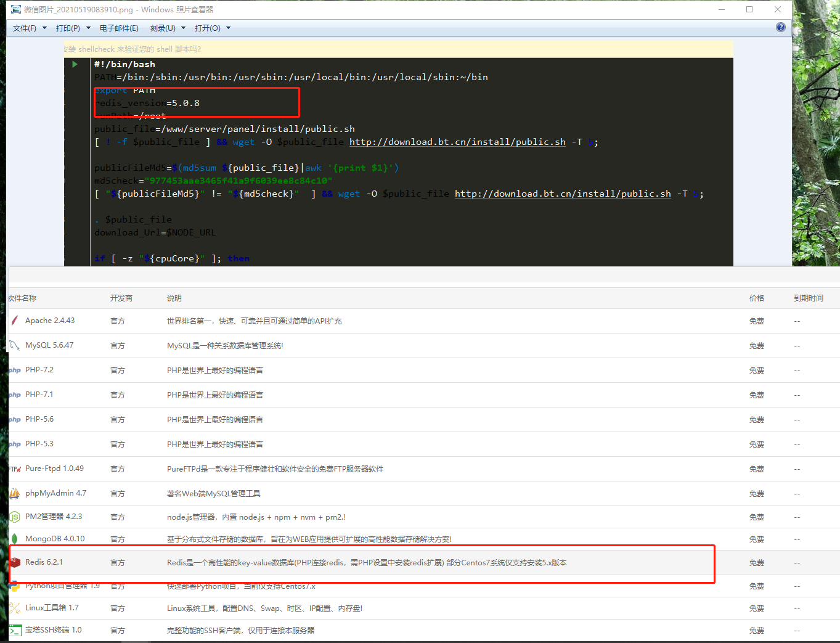Select the Linux工具箱 1.7 name

[x=52, y=608]
